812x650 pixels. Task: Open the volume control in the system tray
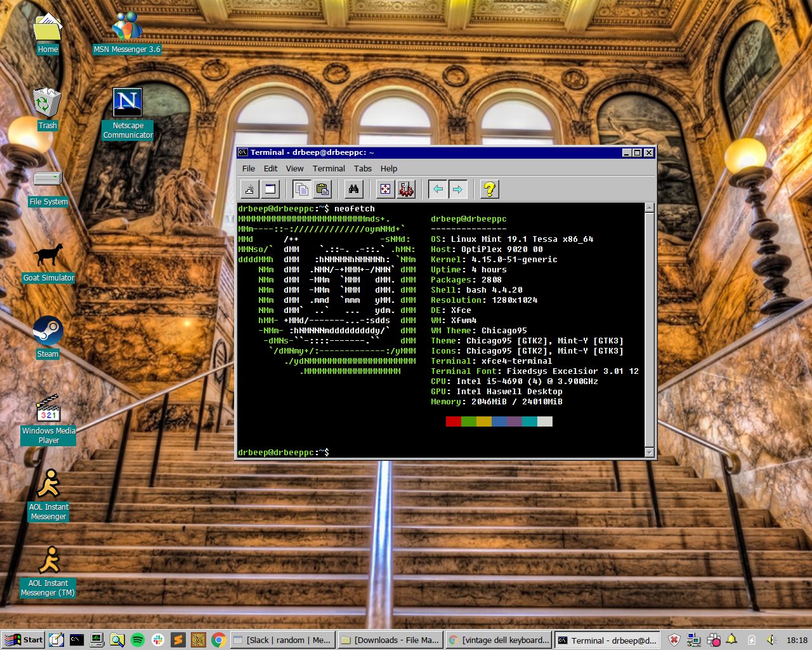[x=771, y=640]
